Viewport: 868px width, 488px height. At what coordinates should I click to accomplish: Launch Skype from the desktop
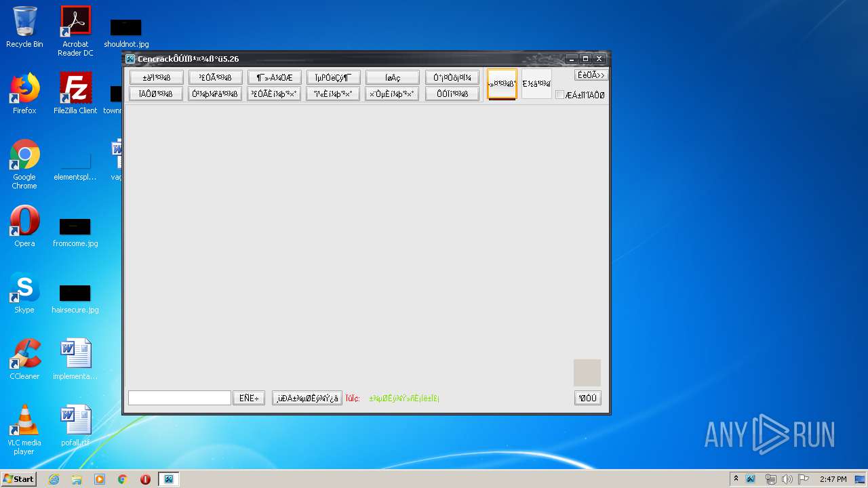click(x=24, y=293)
